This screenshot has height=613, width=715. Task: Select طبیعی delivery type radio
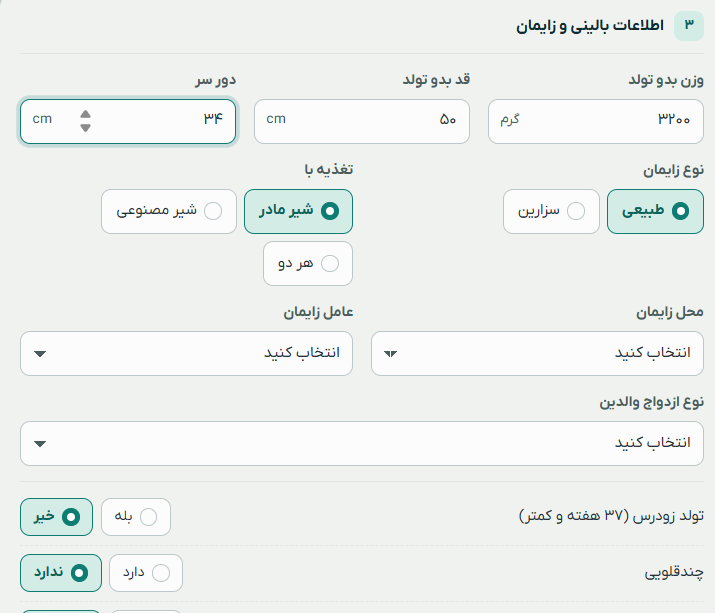tap(655, 211)
